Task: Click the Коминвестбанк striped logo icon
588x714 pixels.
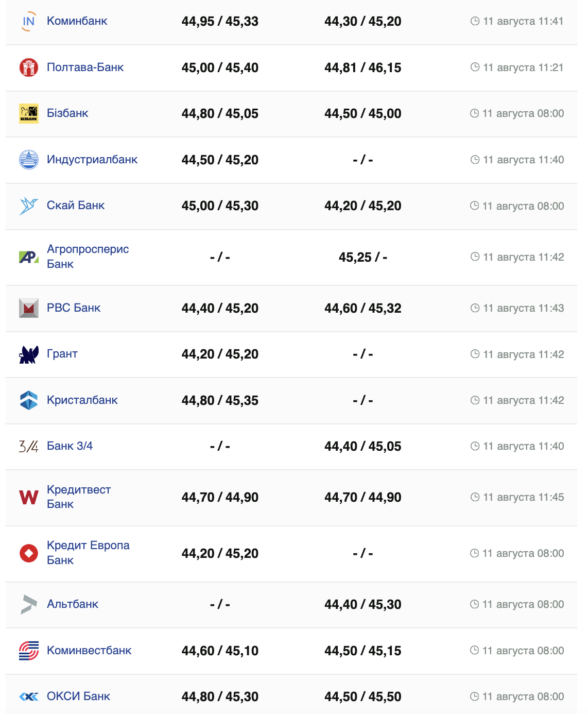Action: tap(29, 651)
